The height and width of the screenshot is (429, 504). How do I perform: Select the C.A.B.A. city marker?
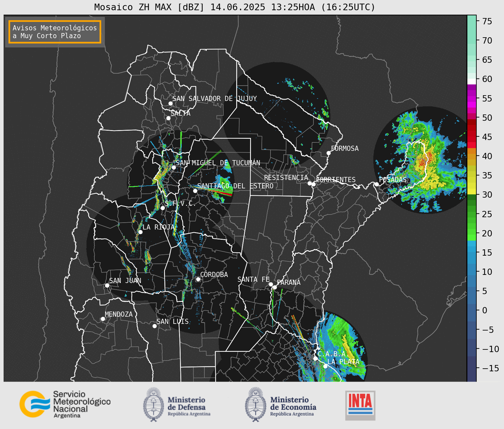tap(316, 358)
